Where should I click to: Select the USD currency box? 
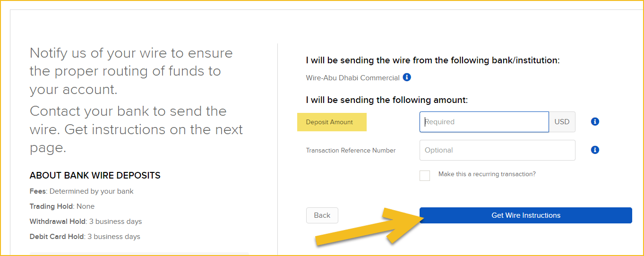coord(562,122)
